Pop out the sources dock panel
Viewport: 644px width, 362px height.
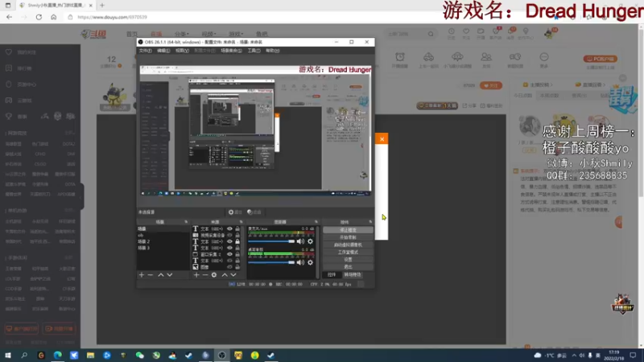pos(241,222)
